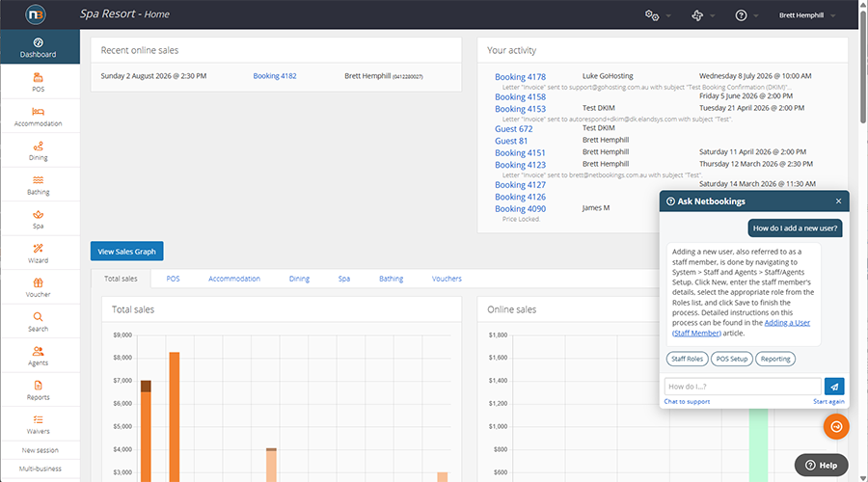Choose the POS Setup suggestion chip
The width and height of the screenshot is (868, 482).
732,359
